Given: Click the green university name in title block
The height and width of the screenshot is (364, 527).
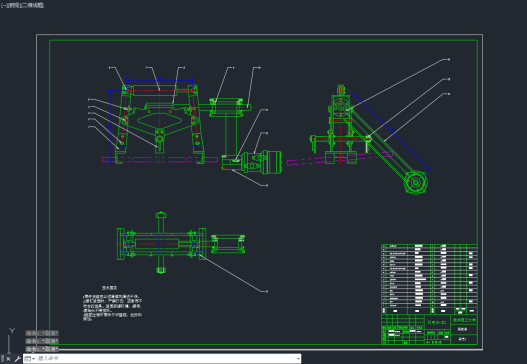Looking at the screenshot, I should 464,320.
